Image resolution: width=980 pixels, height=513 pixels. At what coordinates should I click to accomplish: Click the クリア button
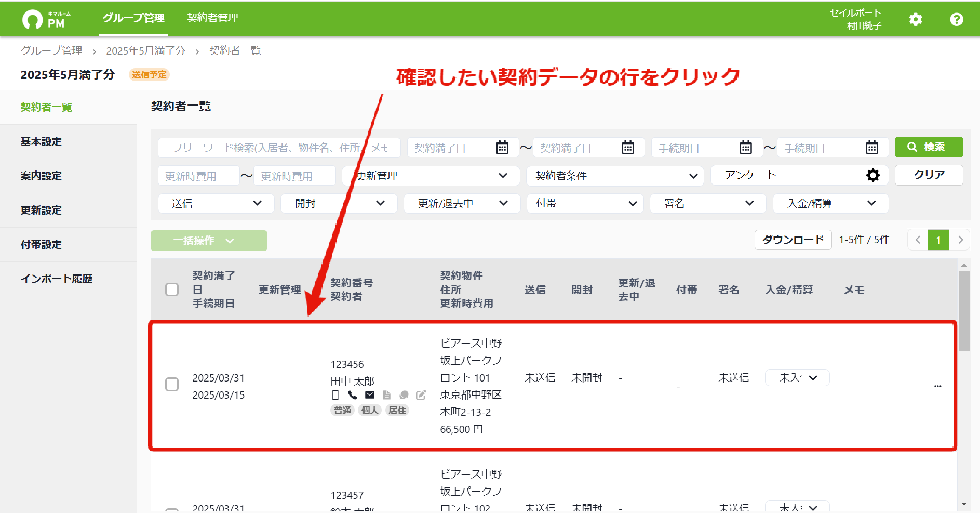pyautogui.click(x=929, y=175)
